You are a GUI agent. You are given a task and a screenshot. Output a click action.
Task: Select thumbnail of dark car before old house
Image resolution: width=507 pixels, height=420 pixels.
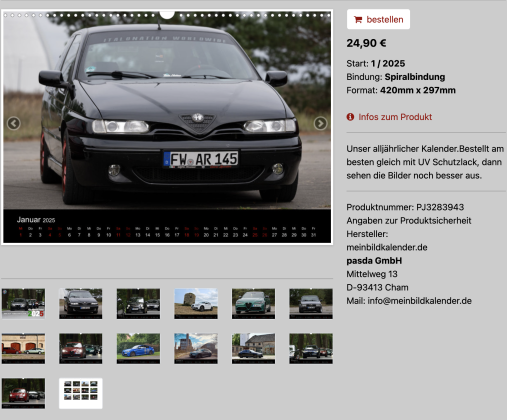pyautogui.click(x=253, y=348)
